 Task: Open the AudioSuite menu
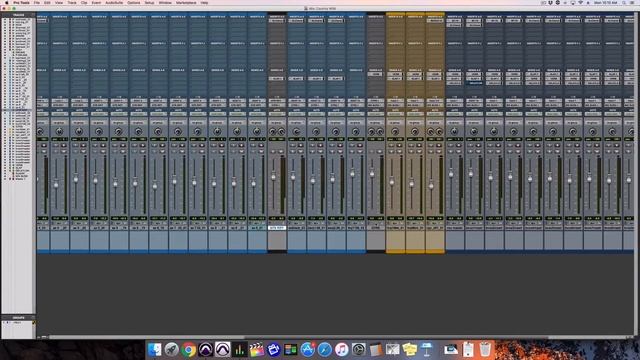click(x=114, y=2)
